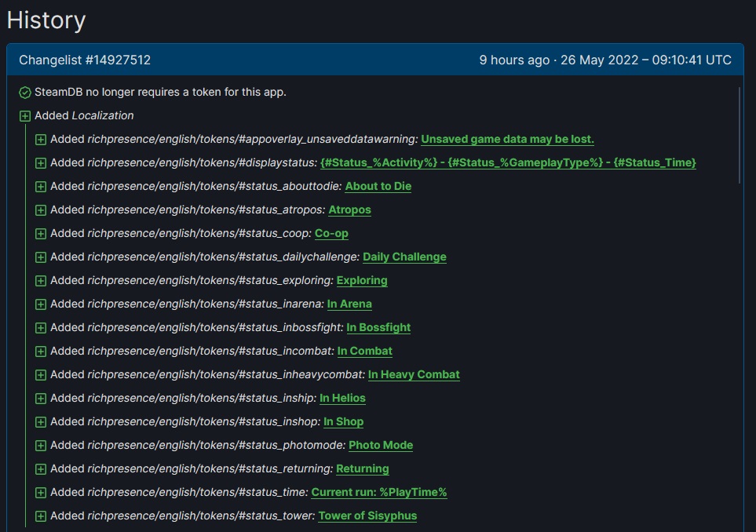Click plus icon on status_coop row
Image resolution: width=756 pixels, height=532 pixels.
(x=41, y=234)
